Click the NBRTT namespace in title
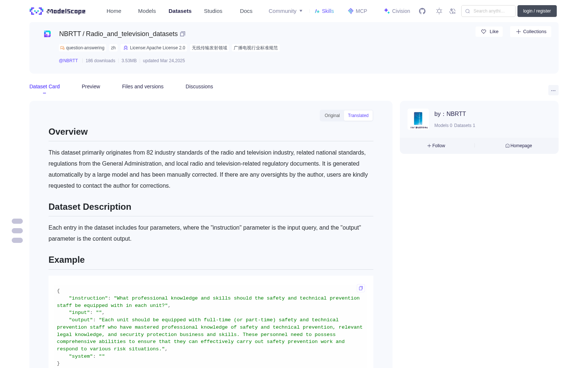The height and width of the screenshot is (368, 588). click(x=70, y=34)
